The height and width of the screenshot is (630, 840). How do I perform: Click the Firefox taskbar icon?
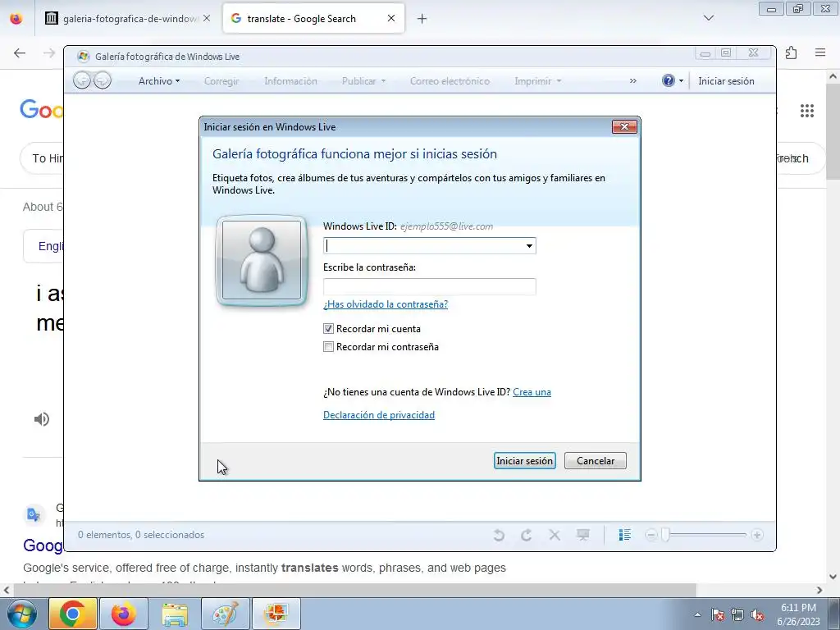tap(124, 614)
